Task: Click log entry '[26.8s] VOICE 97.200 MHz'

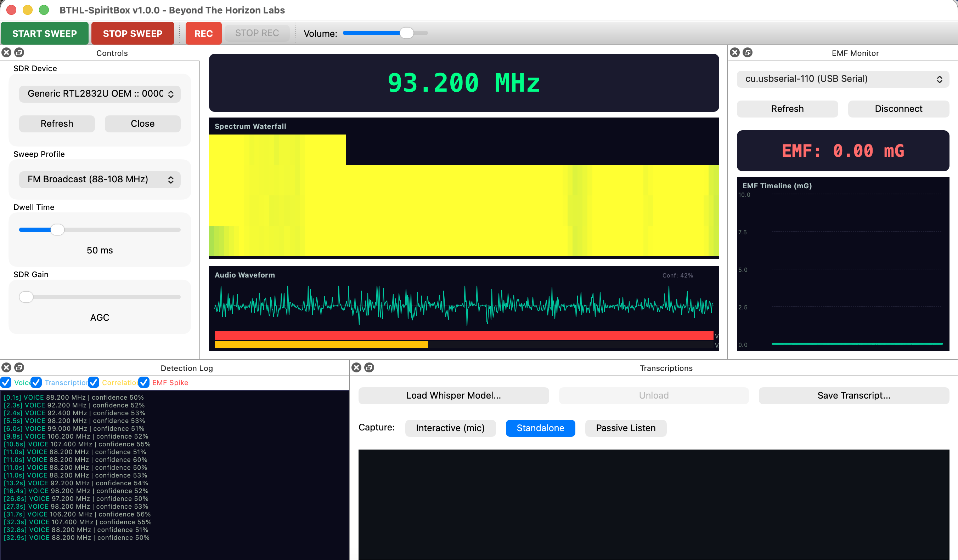Action: click(x=76, y=499)
